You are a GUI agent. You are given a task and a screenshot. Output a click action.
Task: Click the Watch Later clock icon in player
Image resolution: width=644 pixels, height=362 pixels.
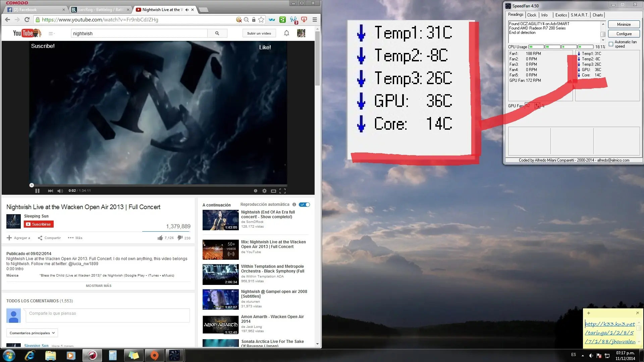tap(256, 191)
